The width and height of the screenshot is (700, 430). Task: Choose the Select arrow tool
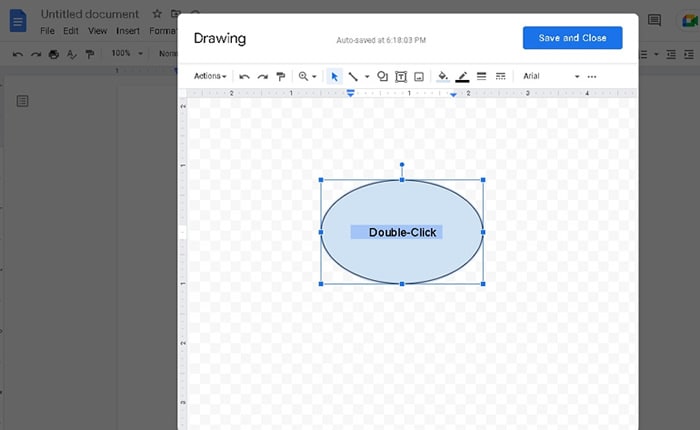click(334, 77)
